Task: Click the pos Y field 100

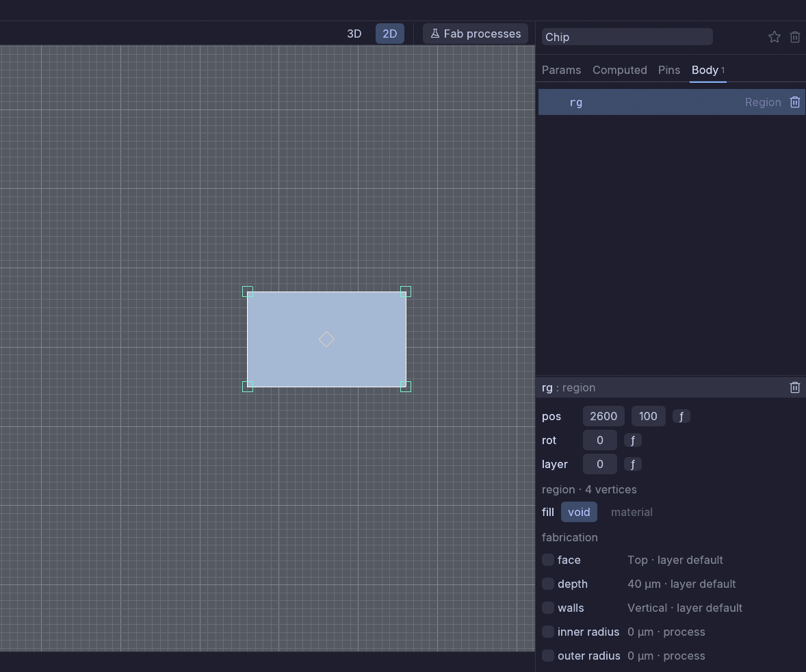Action: point(648,416)
